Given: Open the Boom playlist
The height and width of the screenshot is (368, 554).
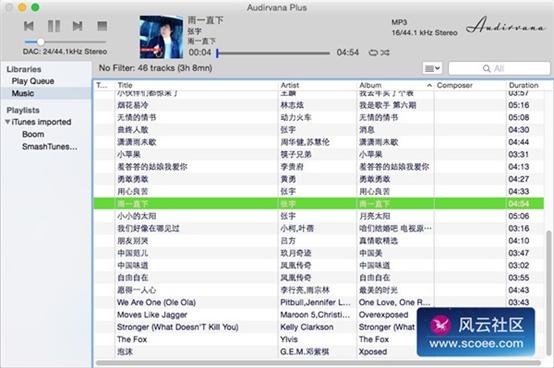Looking at the screenshot, I should 33,135.
